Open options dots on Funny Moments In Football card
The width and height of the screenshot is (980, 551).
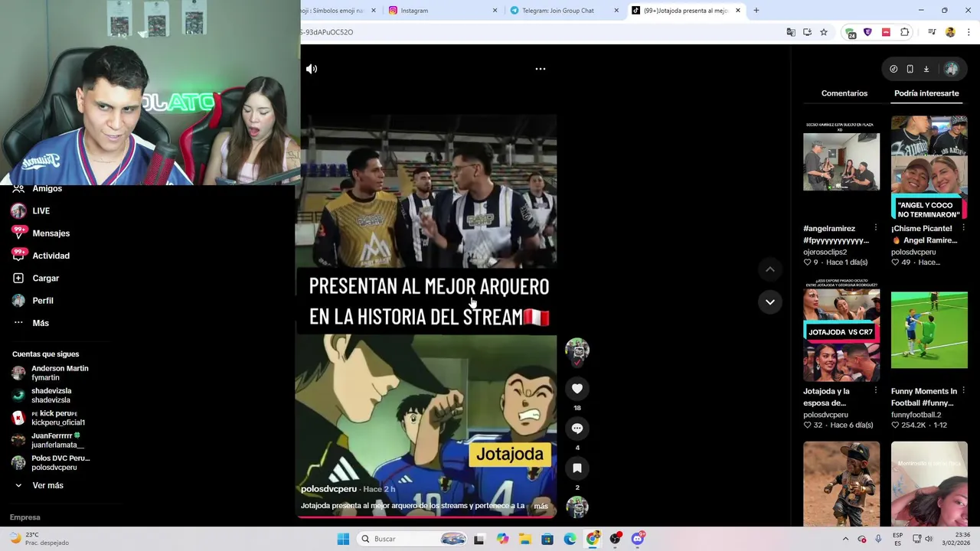pyautogui.click(x=964, y=391)
